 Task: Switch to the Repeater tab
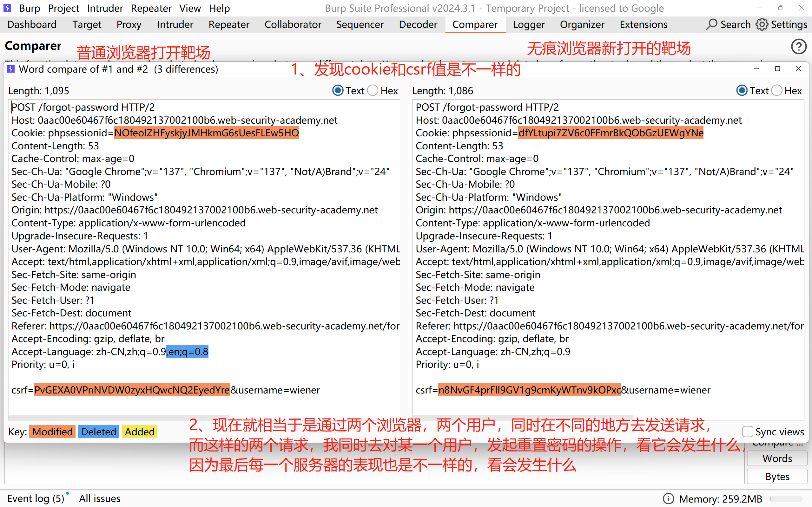[x=229, y=24]
